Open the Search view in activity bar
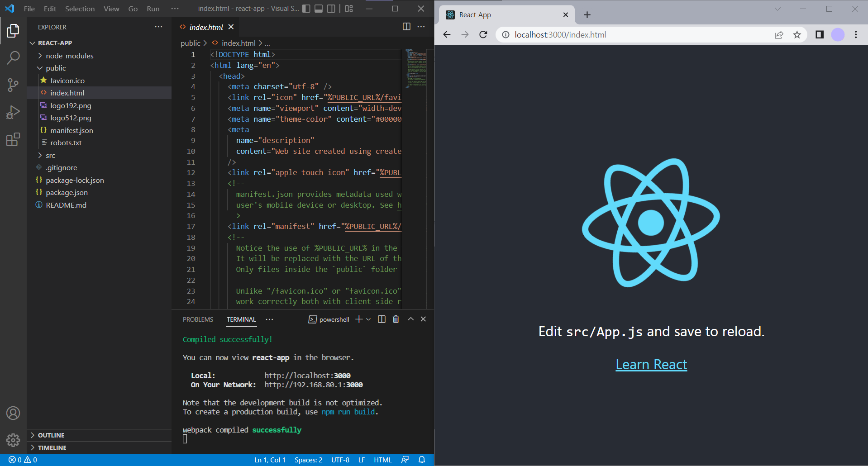This screenshot has width=868, height=466. tap(13, 57)
